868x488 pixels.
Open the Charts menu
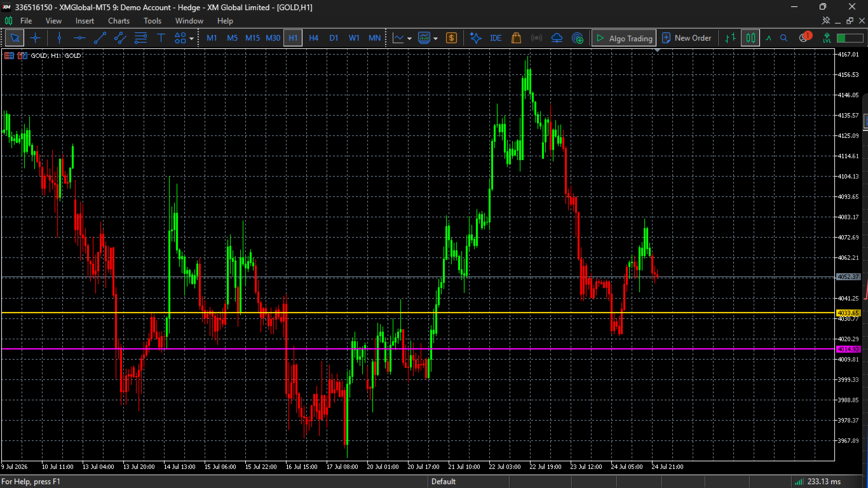[119, 21]
